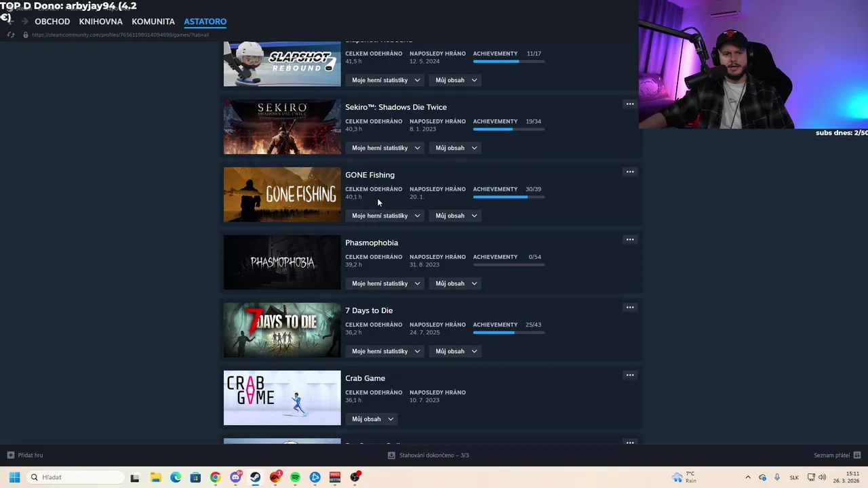Expand Můj obsah for Sekiro
The image size is (868, 488).
(x=456, y=148)
